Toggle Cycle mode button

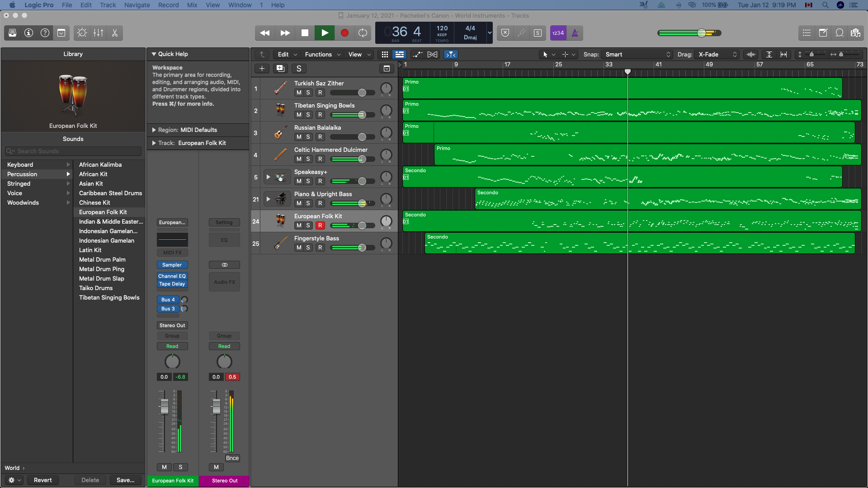(x=363, y=33)
